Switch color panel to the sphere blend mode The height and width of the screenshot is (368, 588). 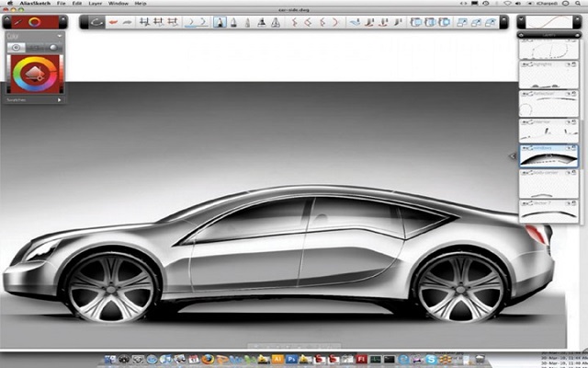53,48
